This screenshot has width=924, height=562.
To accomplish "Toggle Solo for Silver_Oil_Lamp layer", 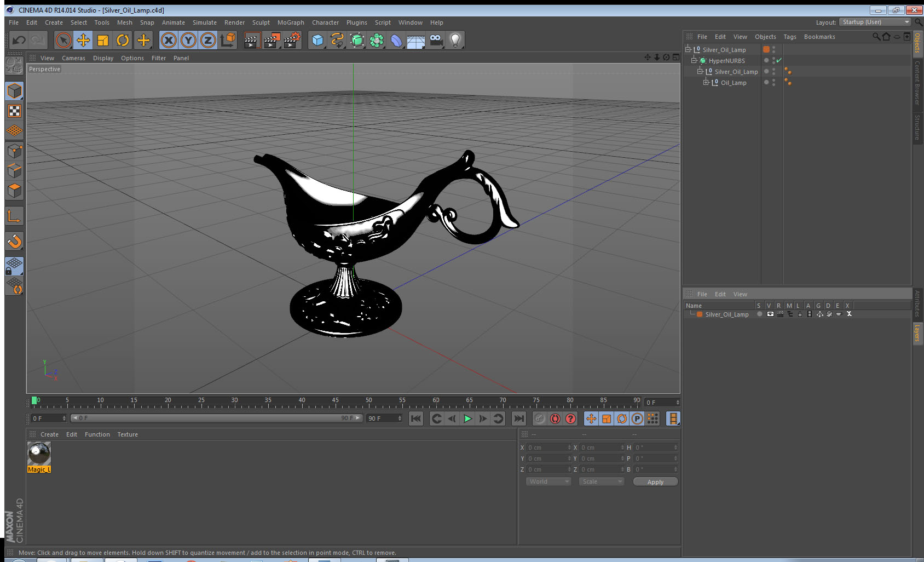I will coord(760,314).
